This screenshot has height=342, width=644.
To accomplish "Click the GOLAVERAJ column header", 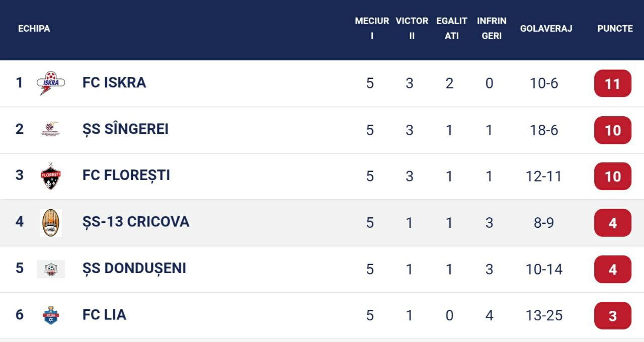I will click(x=546, y=29).
